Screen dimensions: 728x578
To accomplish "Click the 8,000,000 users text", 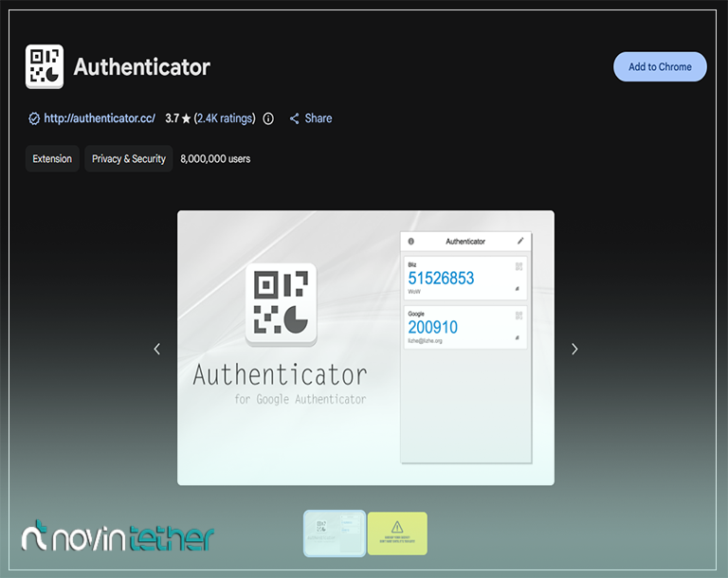I will point(215,159).
